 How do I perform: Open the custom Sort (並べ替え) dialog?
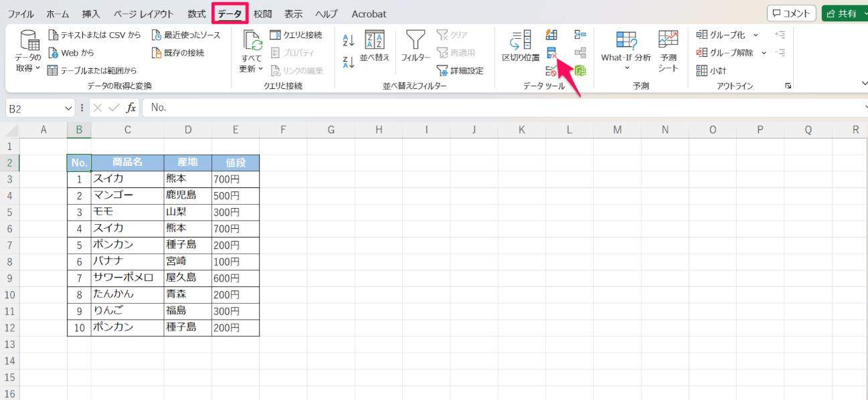point(374,46)
